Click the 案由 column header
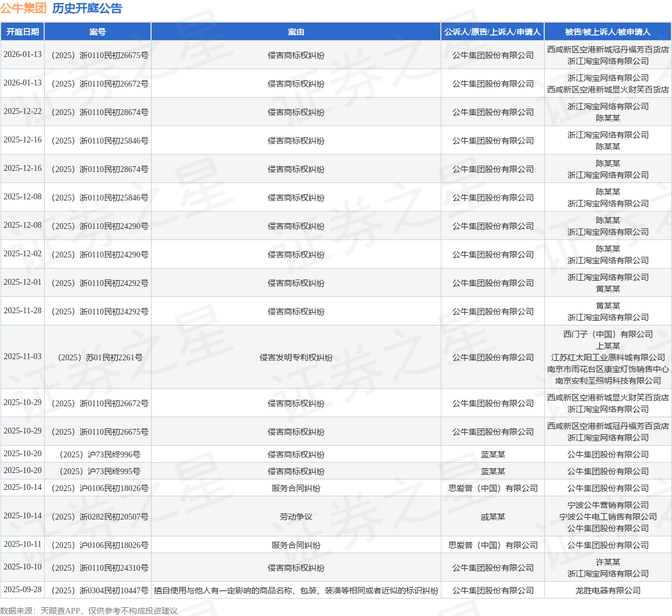 (296, 32)
